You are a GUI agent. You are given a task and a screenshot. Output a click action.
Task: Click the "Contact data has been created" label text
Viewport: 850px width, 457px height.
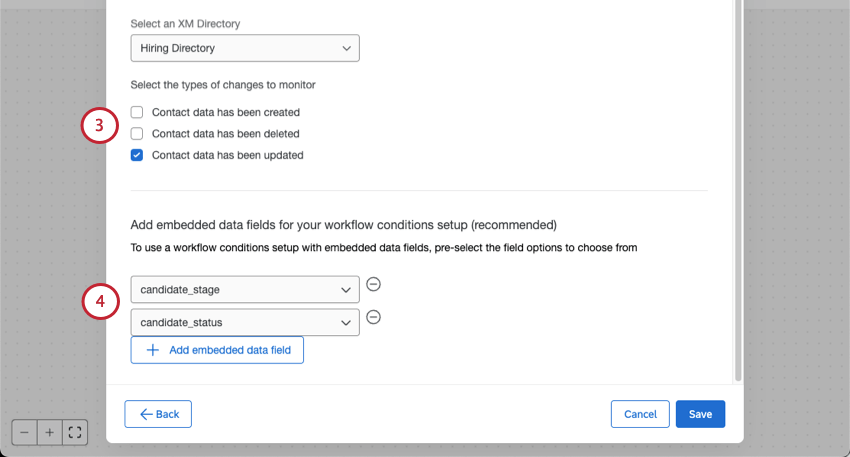pos(225,112)
